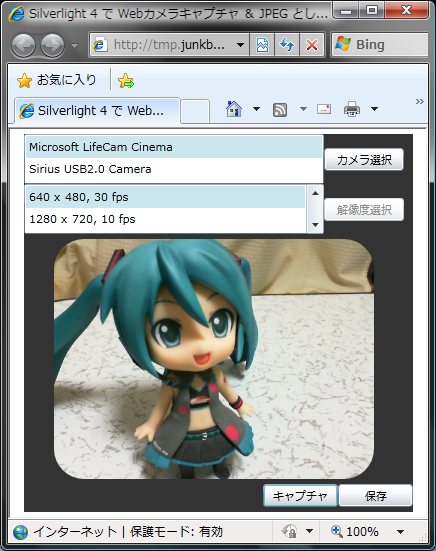Click the カメラ選択 button
The height and width of the screenshot is (551, 436).
364,160
